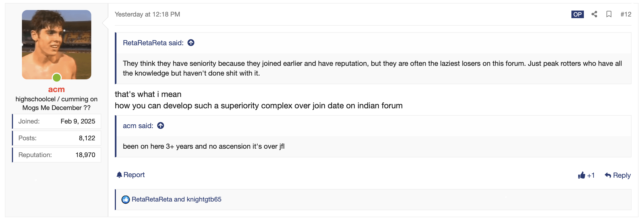Bookmark this post

(x=609, y=14)
